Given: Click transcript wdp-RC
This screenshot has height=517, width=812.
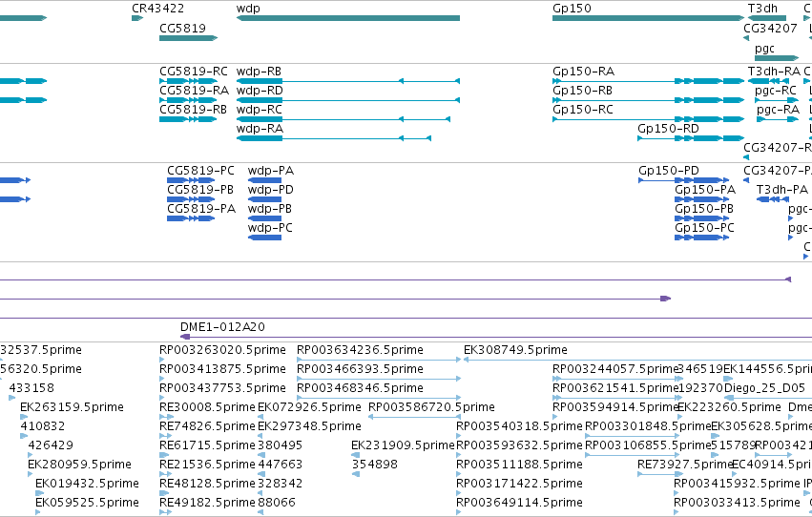Looking at the screenshot, I should (x=344, y=119).
